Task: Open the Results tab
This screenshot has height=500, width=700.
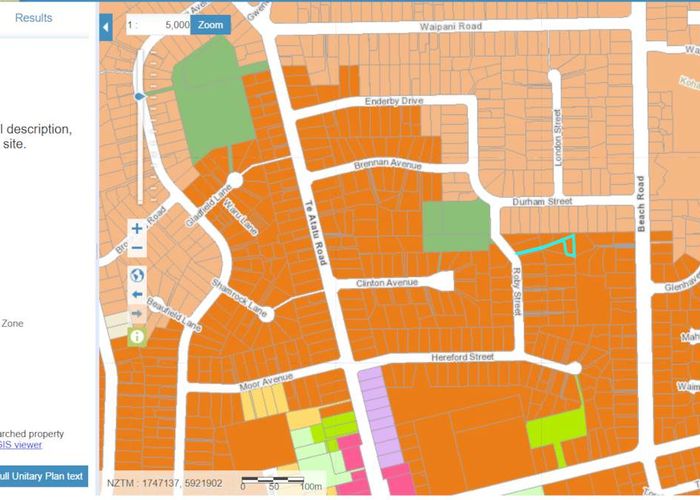Action: 34,18
